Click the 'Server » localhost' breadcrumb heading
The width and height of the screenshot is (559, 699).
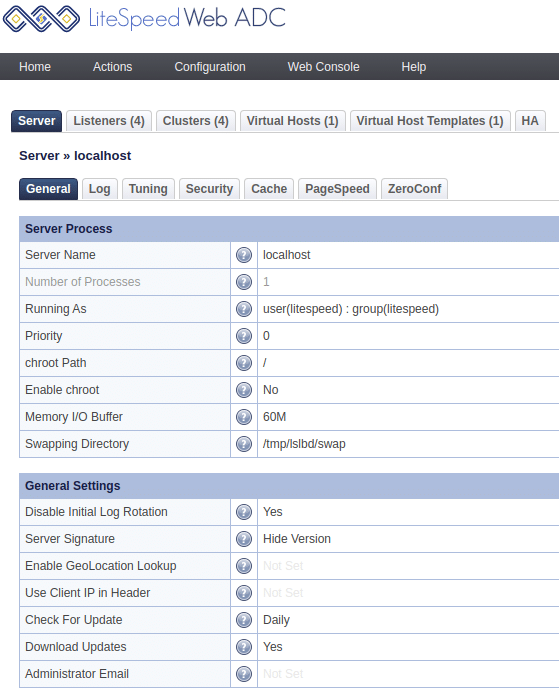(75, 156)
